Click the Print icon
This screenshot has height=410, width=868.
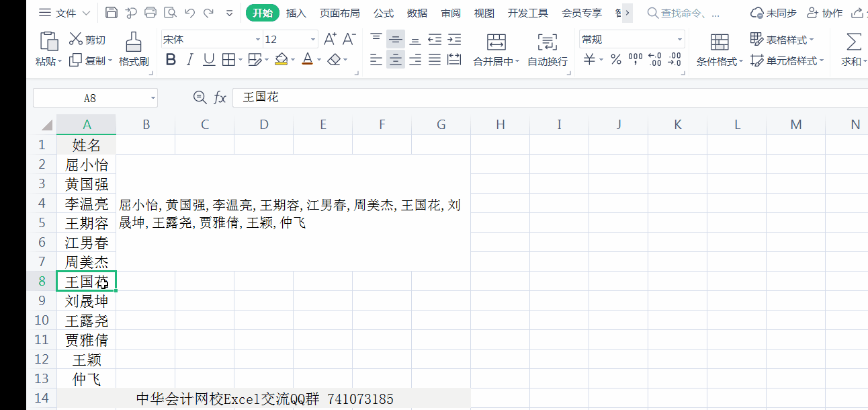[x=150, y=13]
